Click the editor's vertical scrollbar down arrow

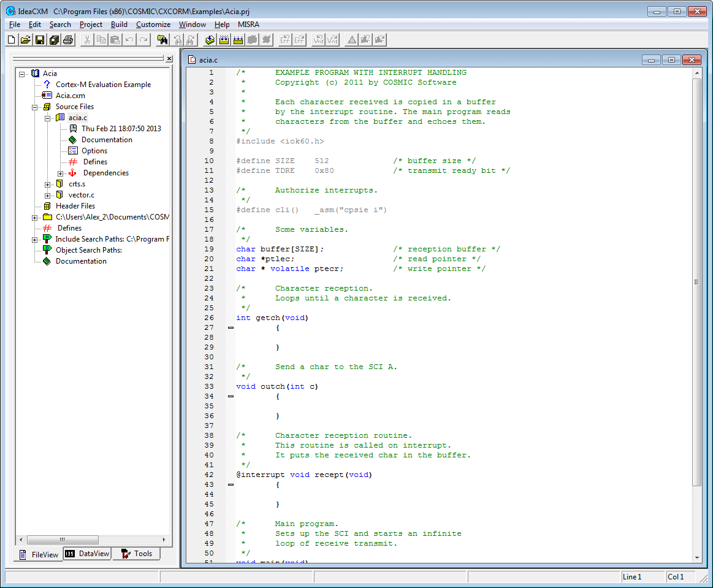point(696,557)
